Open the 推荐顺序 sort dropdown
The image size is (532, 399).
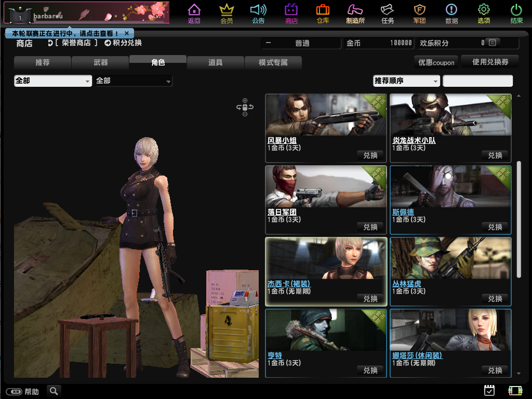coord(406,81)
